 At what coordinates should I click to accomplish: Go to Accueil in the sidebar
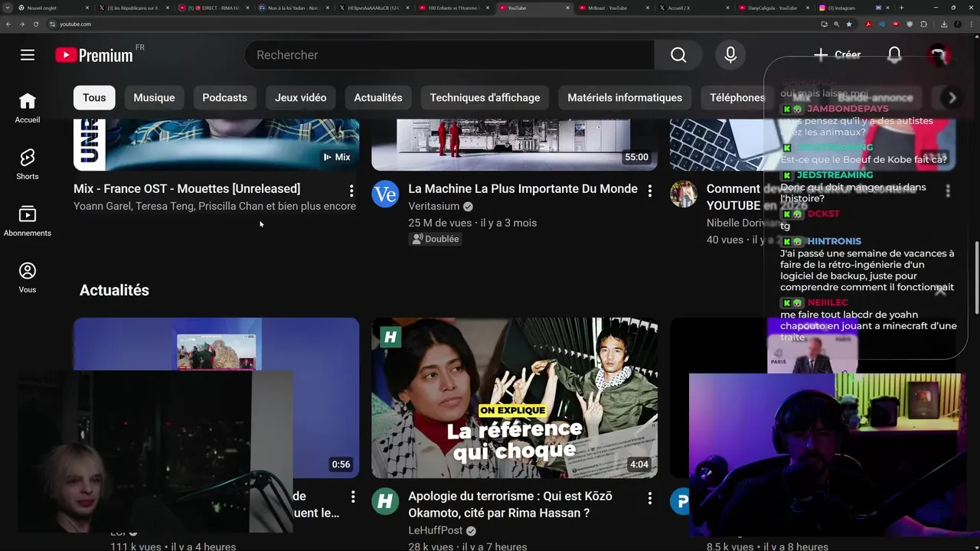[x=28, y=108]
